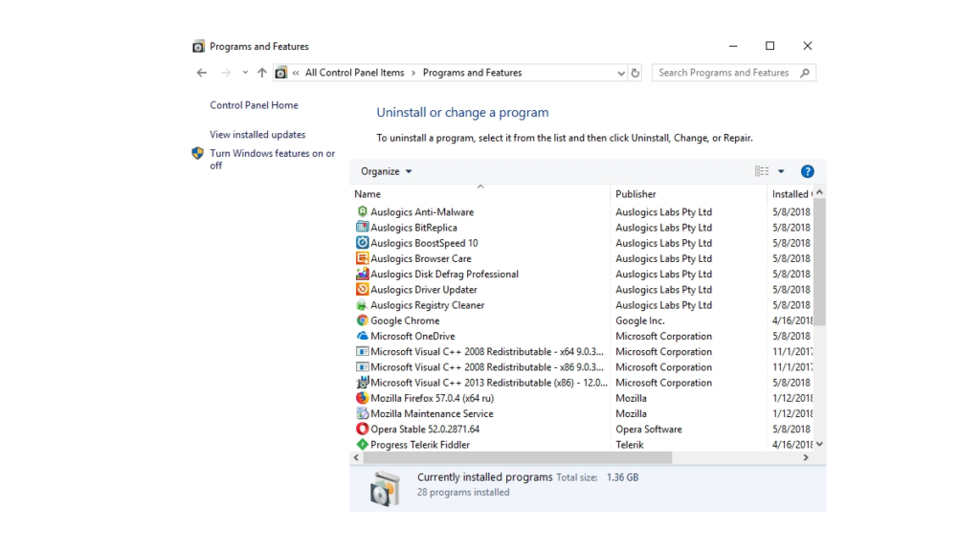Click the forward navigation arrow
Viewport: 980px width, 551px height.
pos(226,73)
